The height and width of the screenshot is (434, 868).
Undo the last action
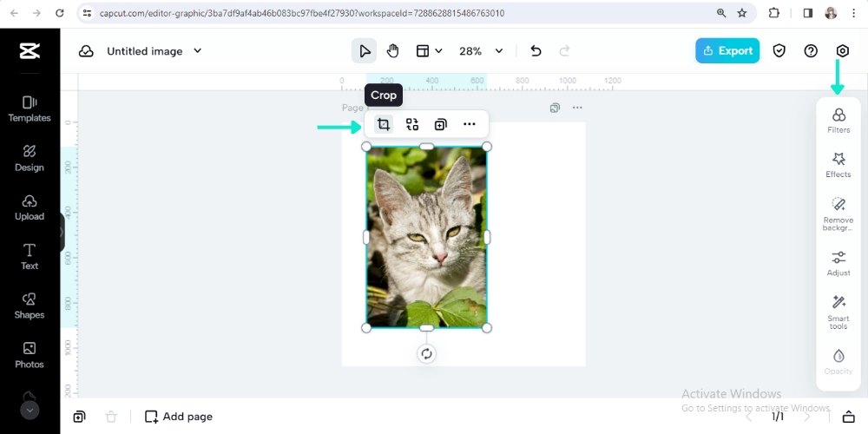coord(536,51)
